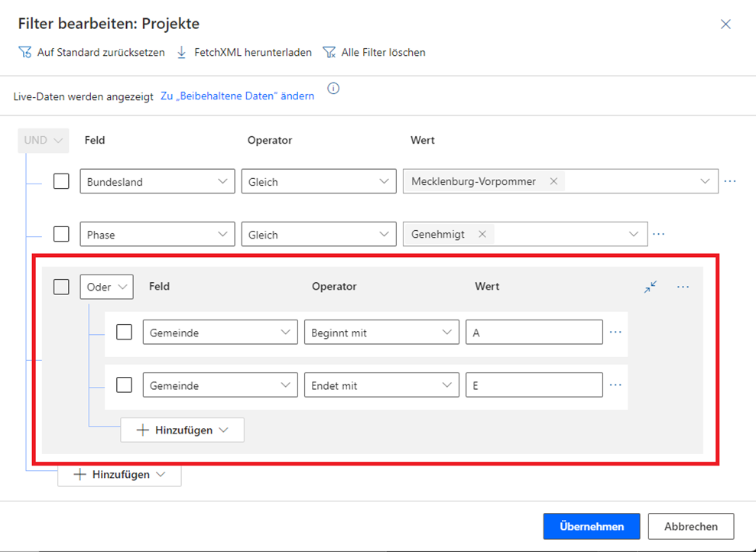Image resolution: width=756 pixels, height=552 pixels.
Task: Open more options for 'Beginnt mit' row
Action: 616,333
